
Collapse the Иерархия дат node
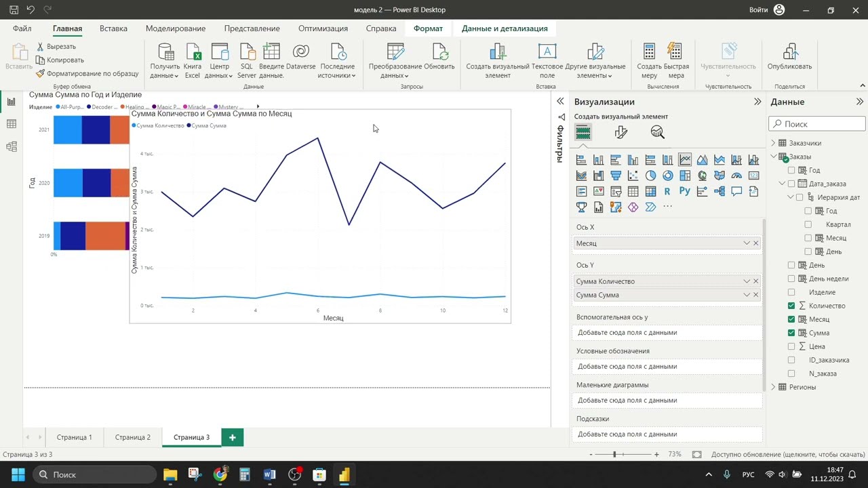[x=790, y=197]
